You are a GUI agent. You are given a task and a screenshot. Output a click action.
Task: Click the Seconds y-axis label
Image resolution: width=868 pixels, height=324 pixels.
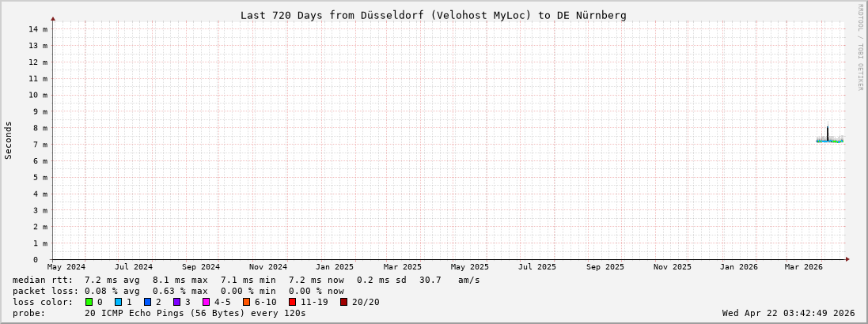pyautogui.click(x=9, y=140)
